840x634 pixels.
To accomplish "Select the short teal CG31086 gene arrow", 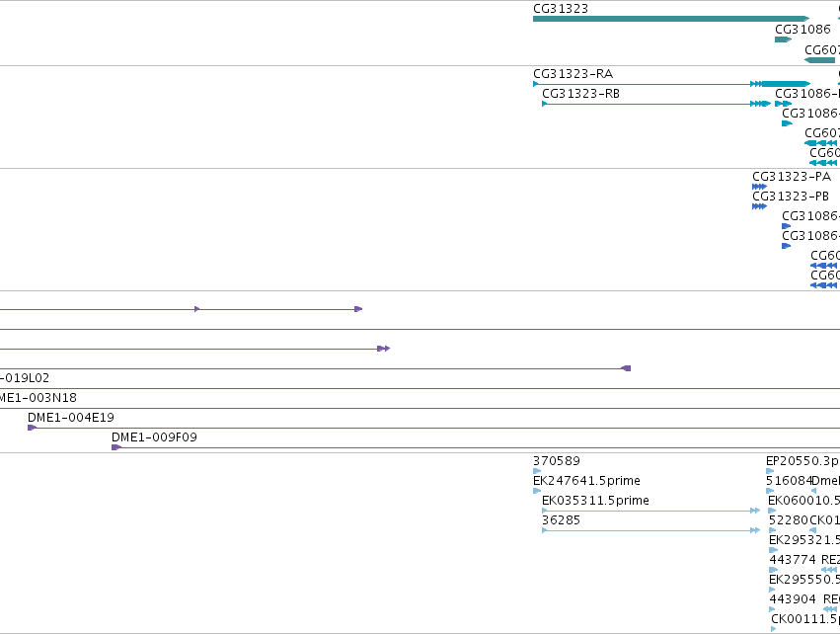I will pos(783,40).
